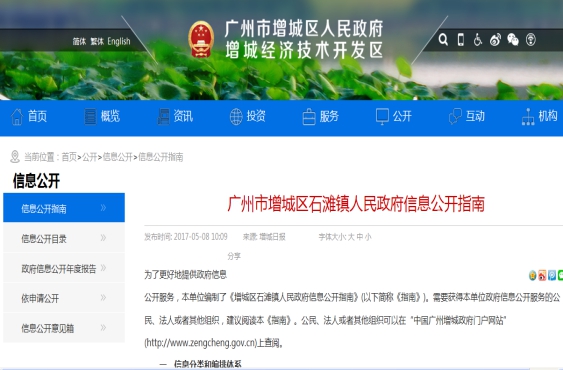Click the house icon beside 首页
This screenshot has height=370, width=563.
pyautogui.click(x=17, y=117)
